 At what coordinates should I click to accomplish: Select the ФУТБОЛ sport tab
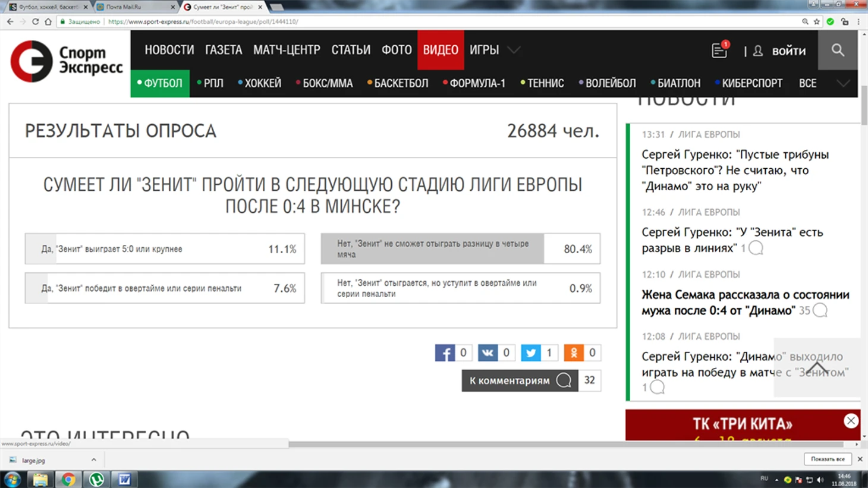tap(160, 83)
